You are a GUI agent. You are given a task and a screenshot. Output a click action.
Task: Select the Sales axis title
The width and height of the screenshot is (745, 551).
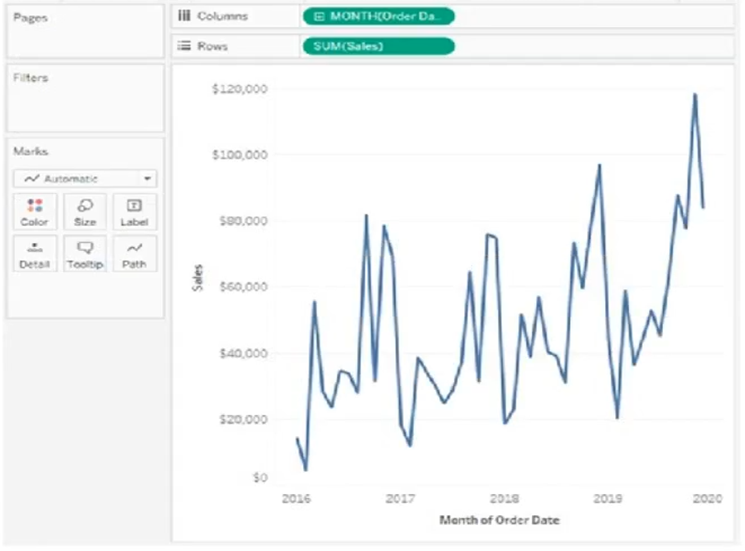[197, 278]
